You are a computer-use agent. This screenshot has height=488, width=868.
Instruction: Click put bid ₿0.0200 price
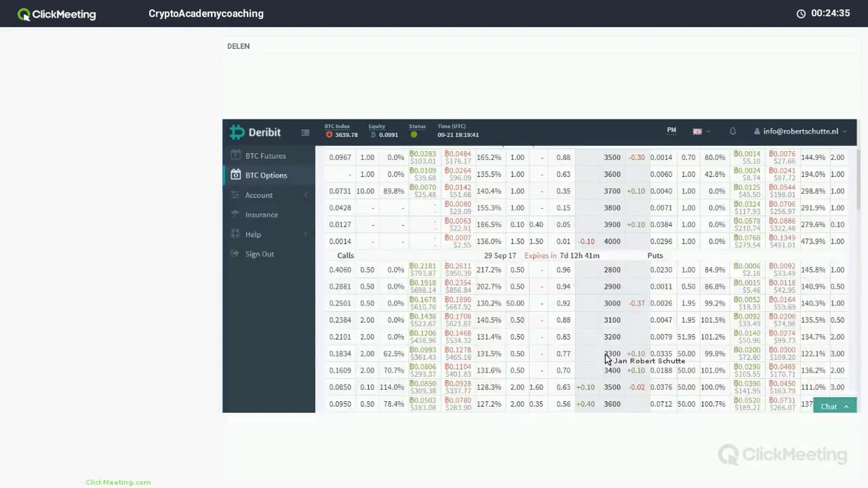coord(747,350)
